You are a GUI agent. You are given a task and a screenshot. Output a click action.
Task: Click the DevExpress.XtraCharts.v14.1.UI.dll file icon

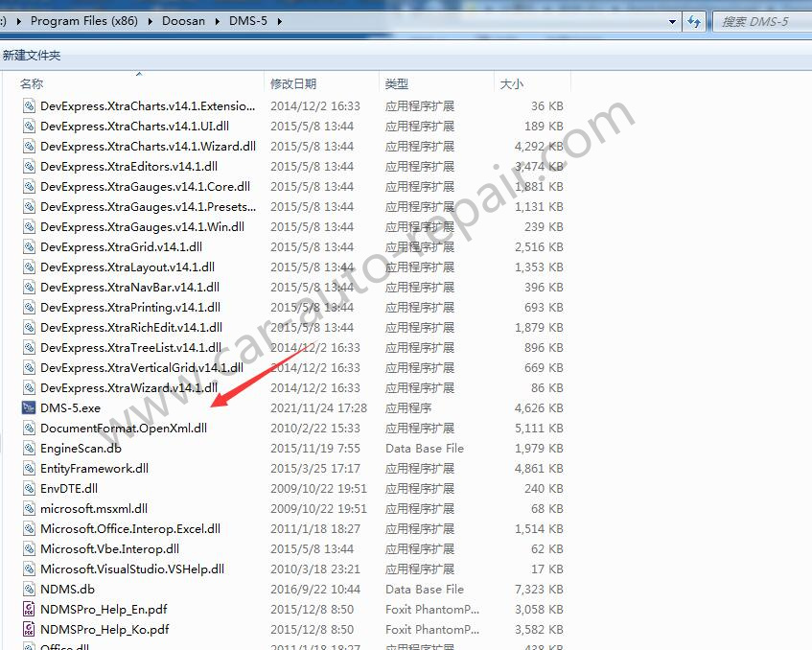tap(29, 126)
